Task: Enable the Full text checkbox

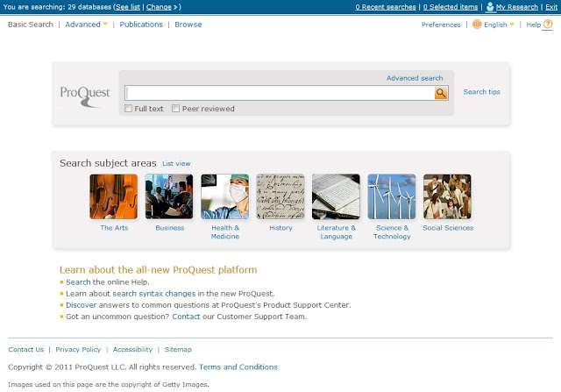Action: tap(129, 109)
